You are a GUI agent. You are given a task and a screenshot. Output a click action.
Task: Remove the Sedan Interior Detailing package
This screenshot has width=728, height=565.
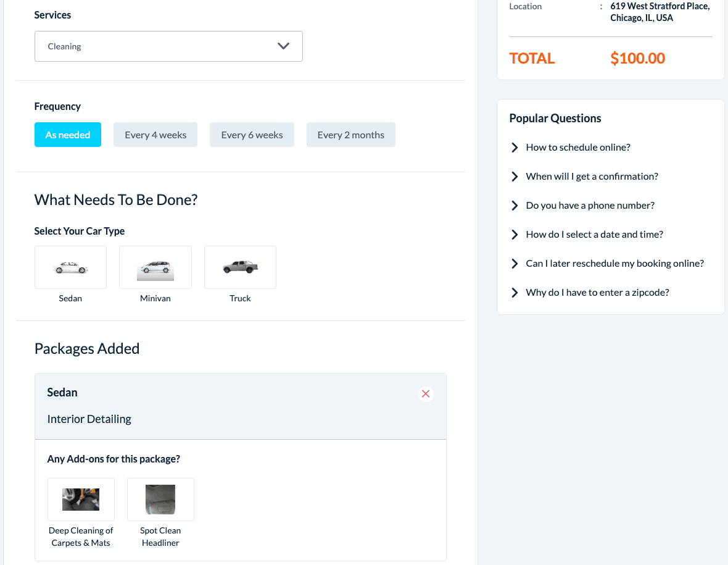coord(425,394)
